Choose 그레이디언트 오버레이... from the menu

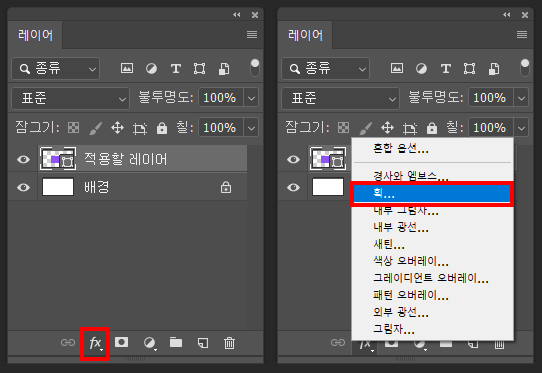pos(431,278)
